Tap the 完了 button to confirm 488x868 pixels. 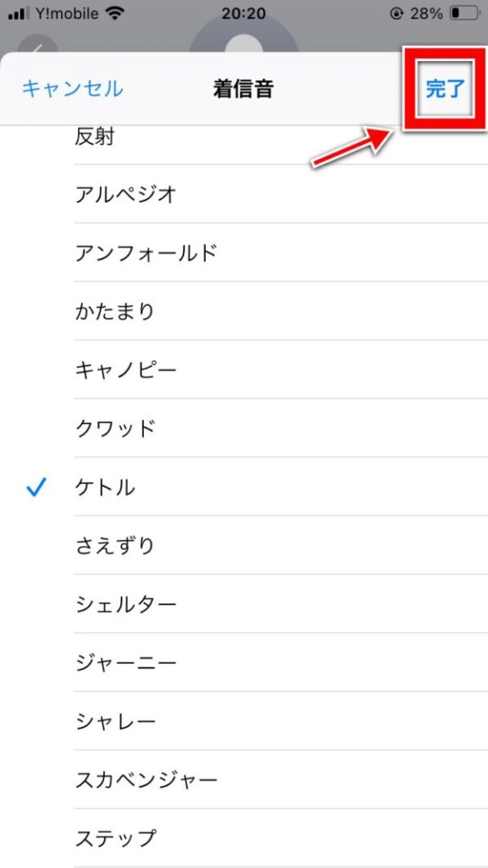pos(446,88)
